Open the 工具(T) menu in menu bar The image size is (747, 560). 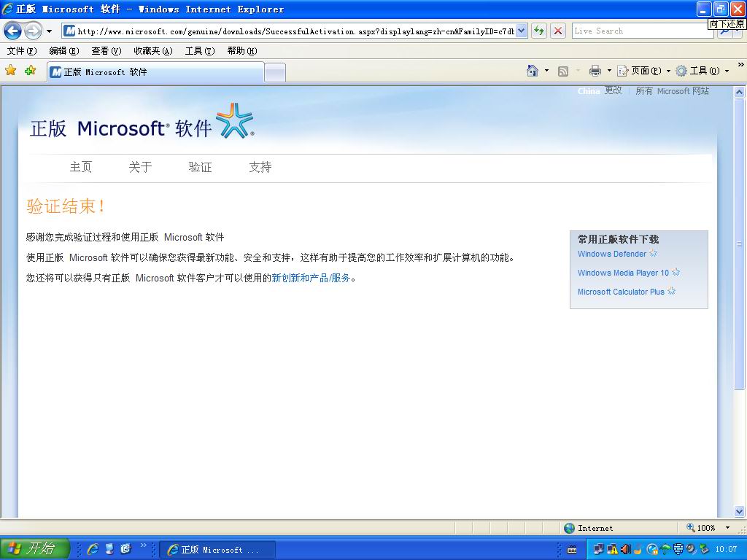[x=200, y=50]
